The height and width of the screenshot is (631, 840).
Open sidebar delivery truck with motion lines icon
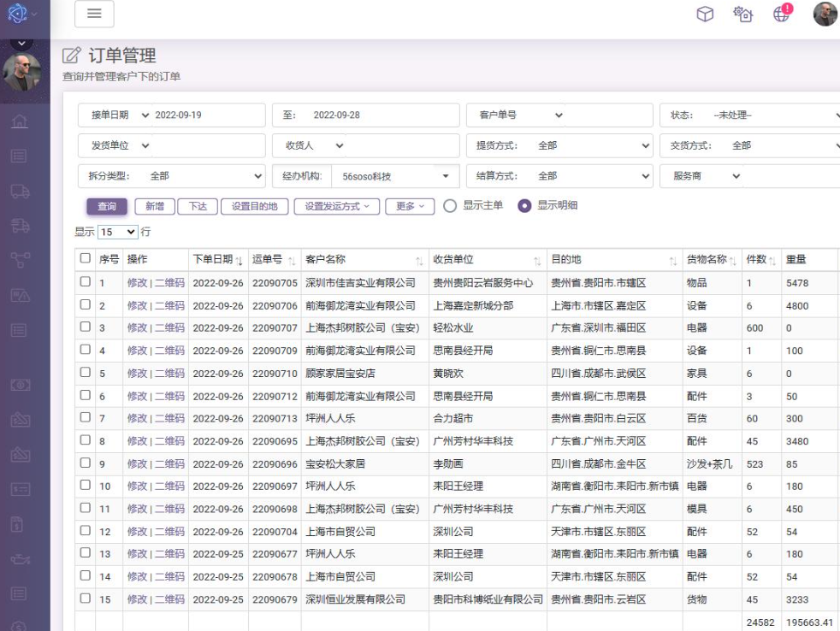click(x=20, y=226)
